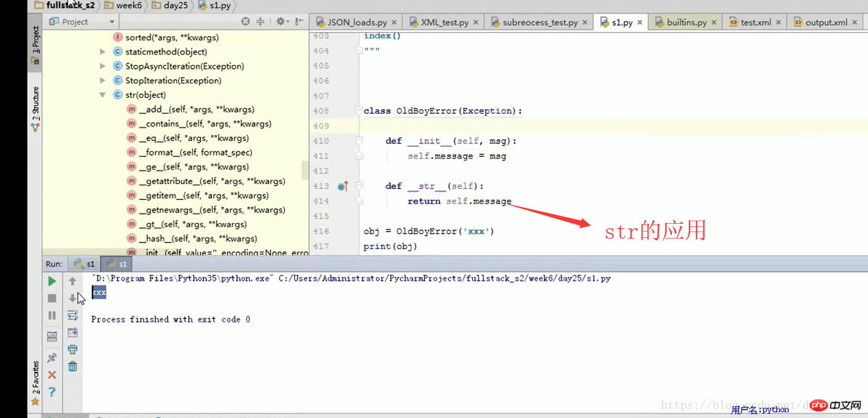Close the XML_test.py tab

[x=475, y=23]
